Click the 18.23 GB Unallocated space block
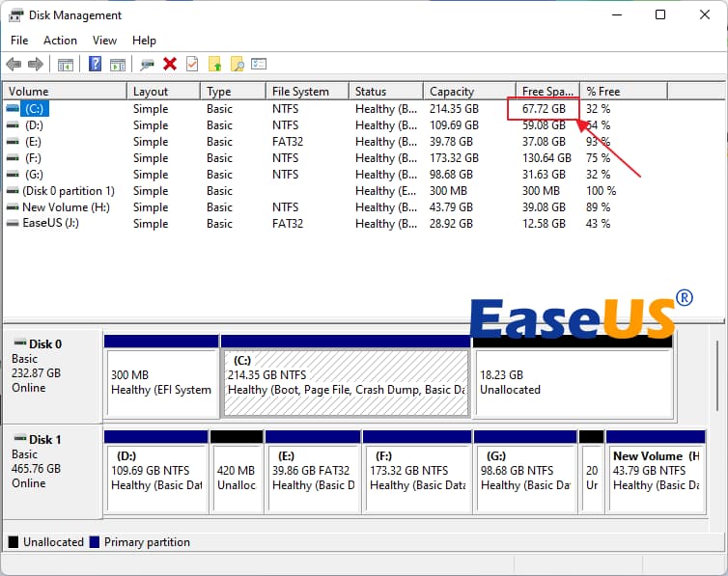The image size is (728, 576). point(570,381)
